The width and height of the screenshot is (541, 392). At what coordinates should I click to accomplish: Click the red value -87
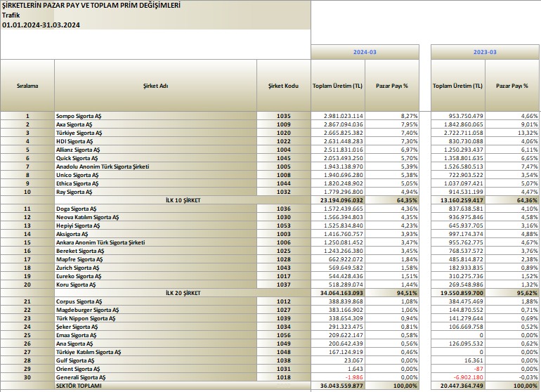click(458, 370)
